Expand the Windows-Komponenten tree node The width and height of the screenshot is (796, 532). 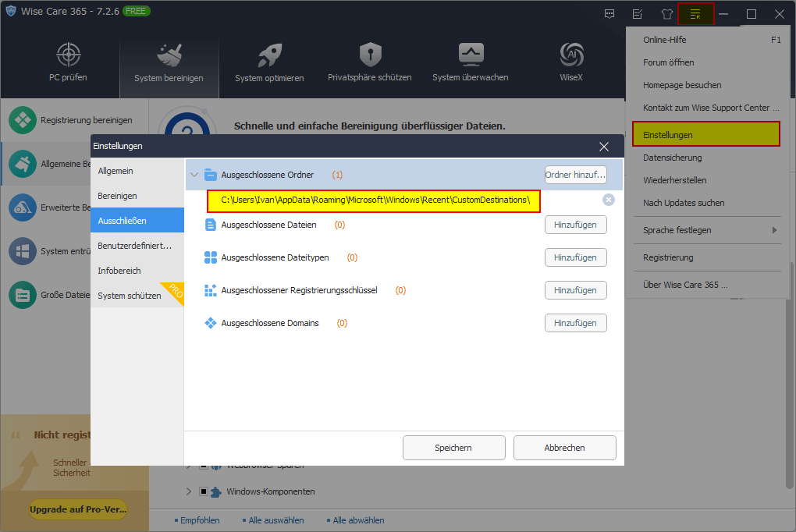click(188, 491)
